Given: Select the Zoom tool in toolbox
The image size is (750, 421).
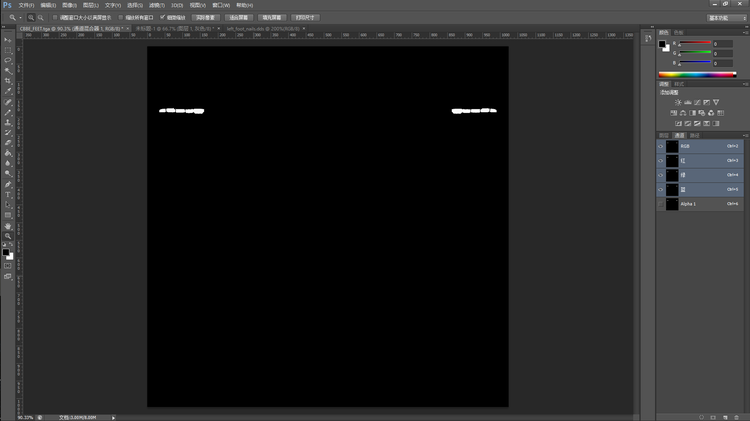Looking at the screenshot, I should [8, 236].
